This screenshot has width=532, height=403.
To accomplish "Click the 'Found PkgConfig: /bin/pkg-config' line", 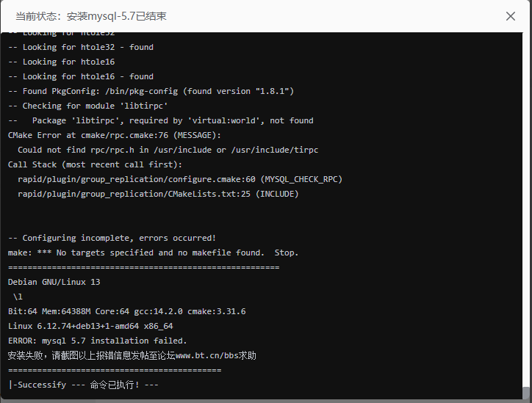I will point(151,91).
